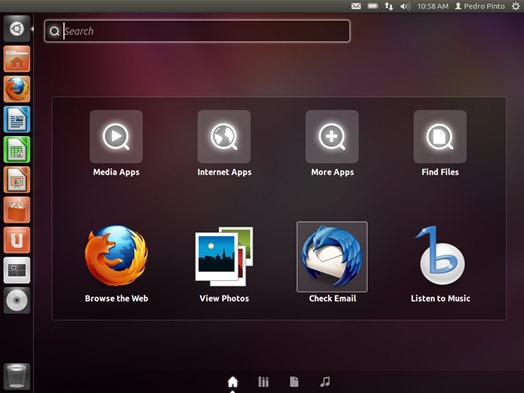Click the 'More Apps' label
This screenshot has width=524, height=393.
333,172
